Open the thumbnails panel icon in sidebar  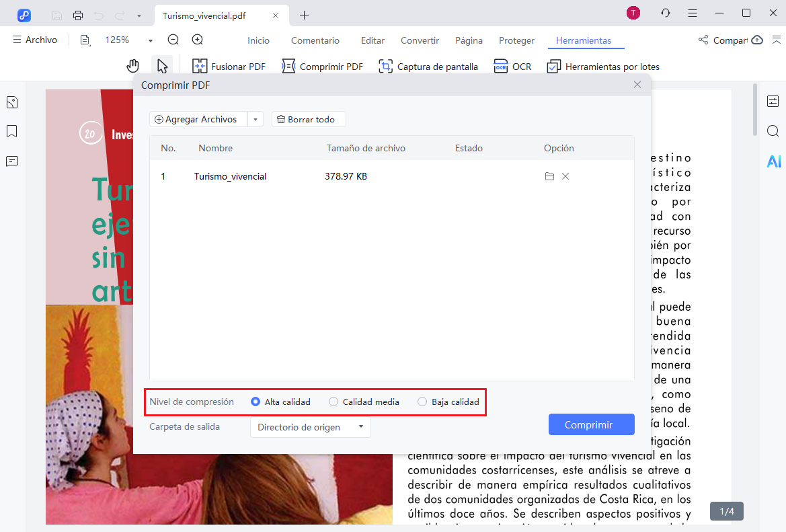pyautogui.click(x=12, y=102)
